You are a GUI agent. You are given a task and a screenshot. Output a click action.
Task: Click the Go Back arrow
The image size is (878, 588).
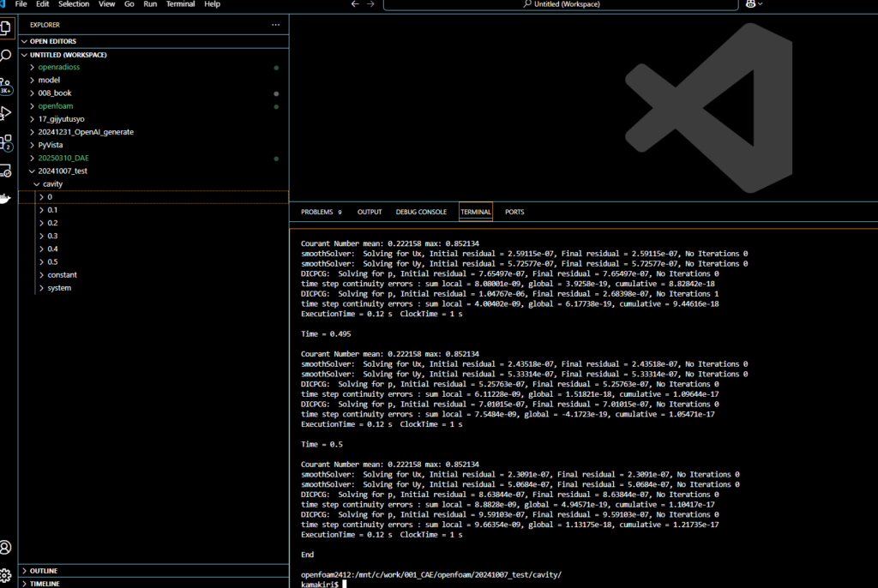356,4
